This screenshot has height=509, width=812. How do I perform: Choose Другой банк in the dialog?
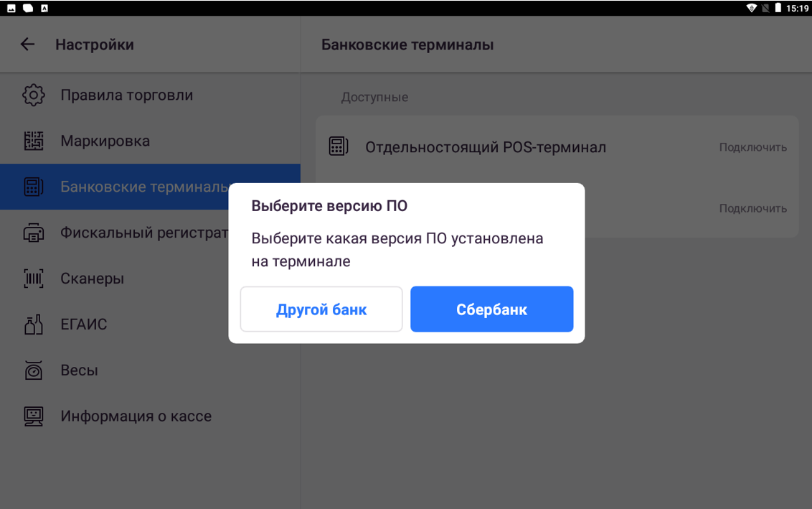tap(321, 309)
